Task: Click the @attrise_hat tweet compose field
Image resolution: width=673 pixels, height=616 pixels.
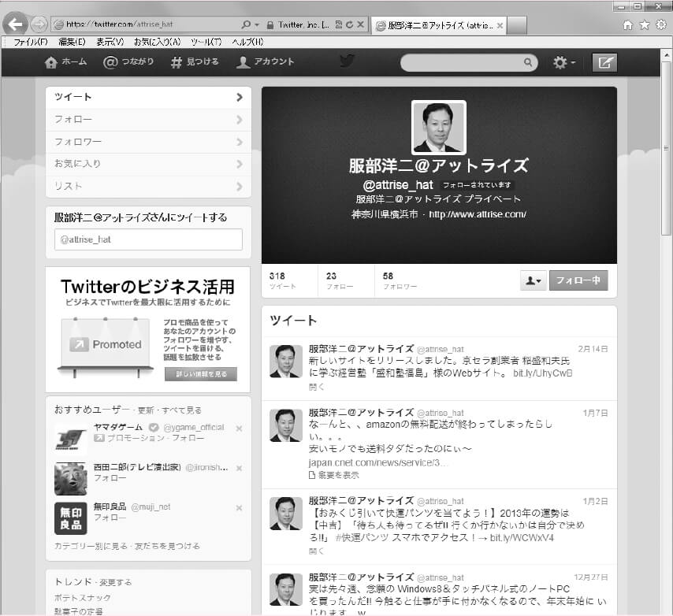Action: pos(148,239)
